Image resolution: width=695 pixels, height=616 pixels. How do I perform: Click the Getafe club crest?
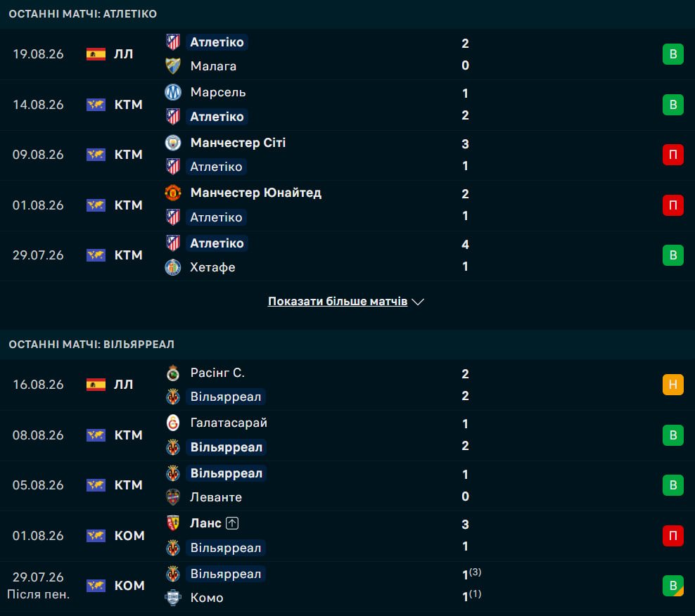(173, 267)
